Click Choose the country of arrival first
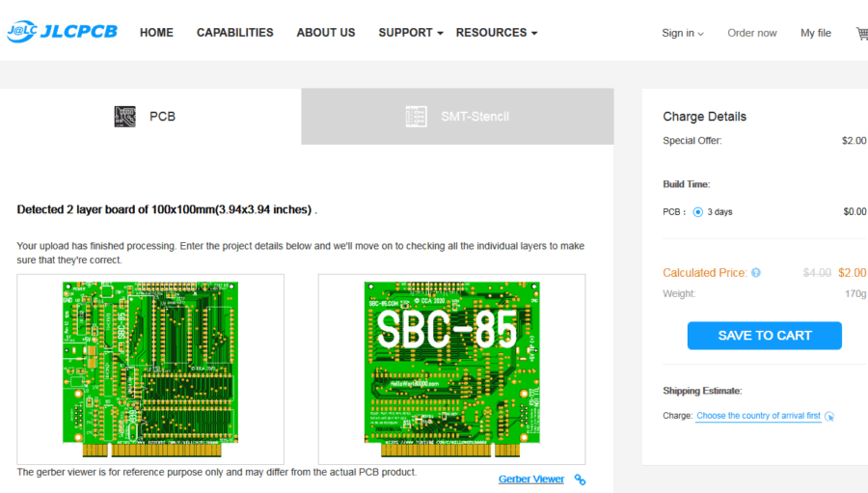The width and height of the screenshot is (868, 493). pos(758,416)
